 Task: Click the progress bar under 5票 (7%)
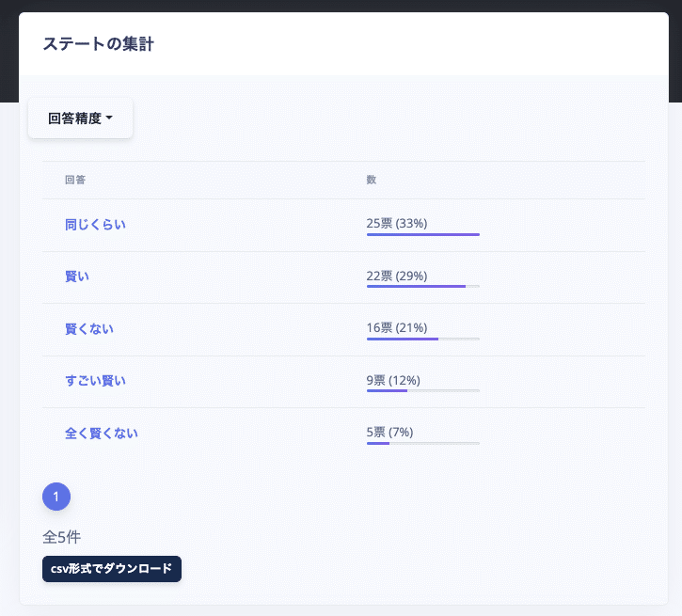422,443
